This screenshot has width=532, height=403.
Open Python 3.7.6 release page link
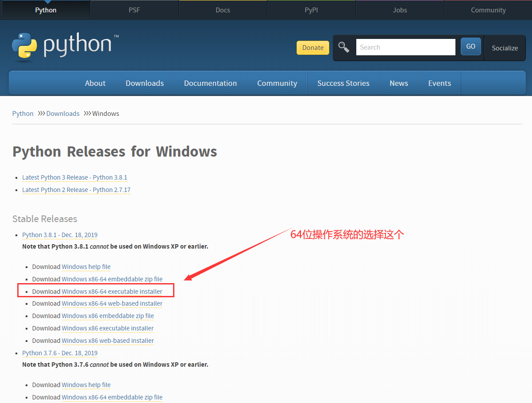tap(60, 353)
